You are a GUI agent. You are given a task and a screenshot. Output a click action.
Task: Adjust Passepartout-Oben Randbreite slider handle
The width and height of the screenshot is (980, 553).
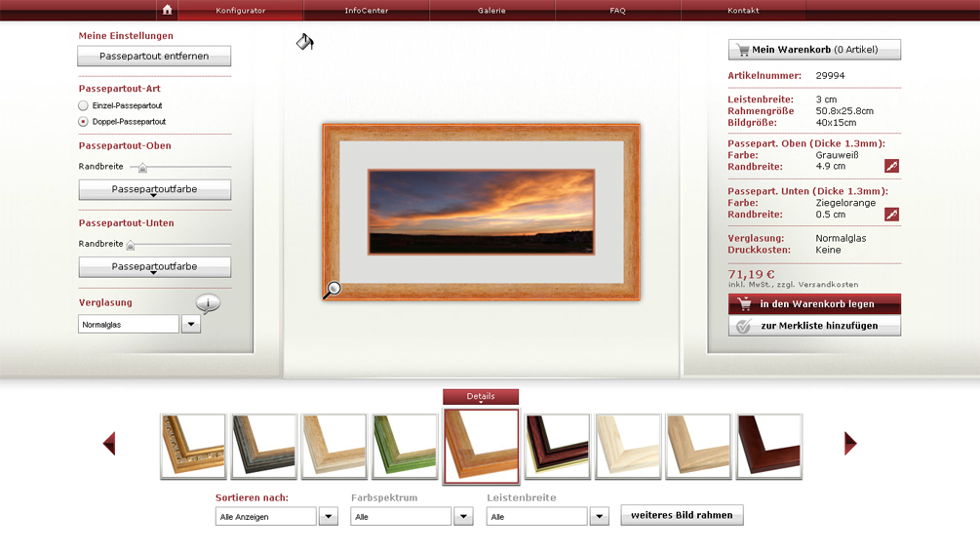tap(143, 168)
